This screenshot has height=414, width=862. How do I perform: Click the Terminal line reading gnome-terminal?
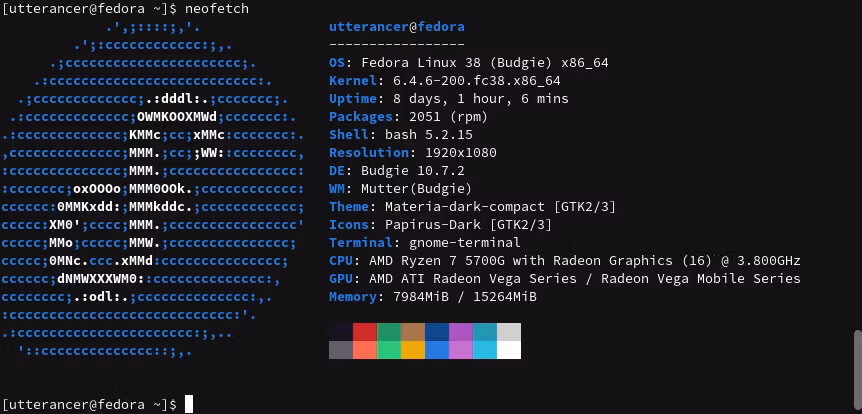coord(424,242)
